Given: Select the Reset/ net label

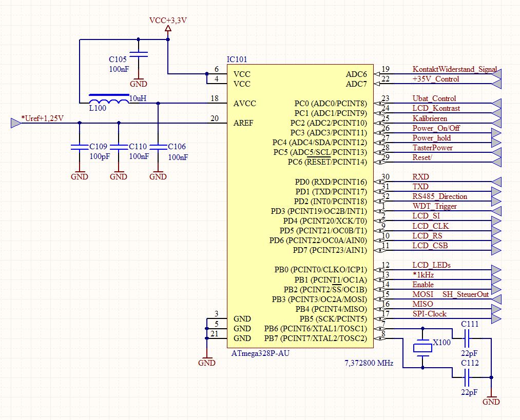Looking at the screenshot, I should [422, 157].
